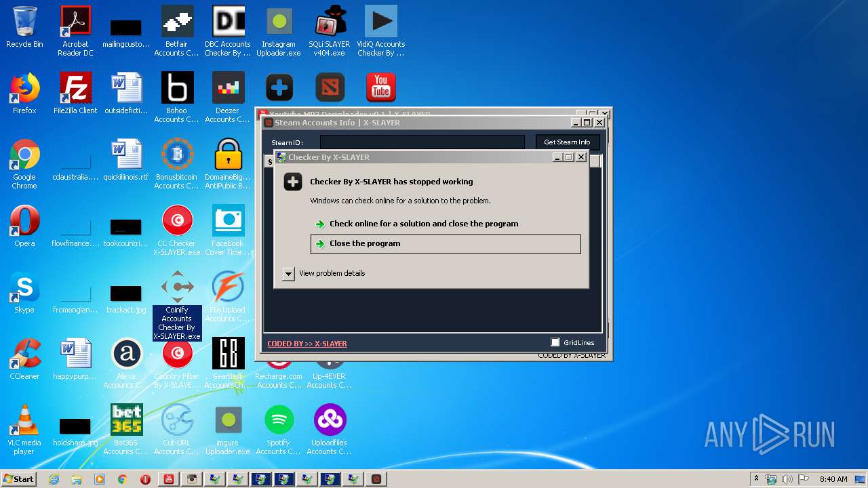
Task: Select GearBest Accounts Checker icon
Action: 228,363
